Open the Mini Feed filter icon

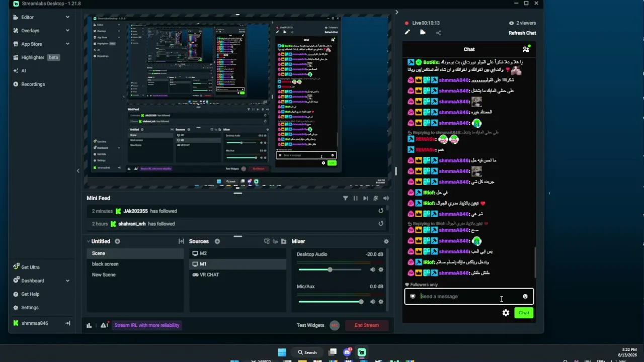(x=345, y=198)
